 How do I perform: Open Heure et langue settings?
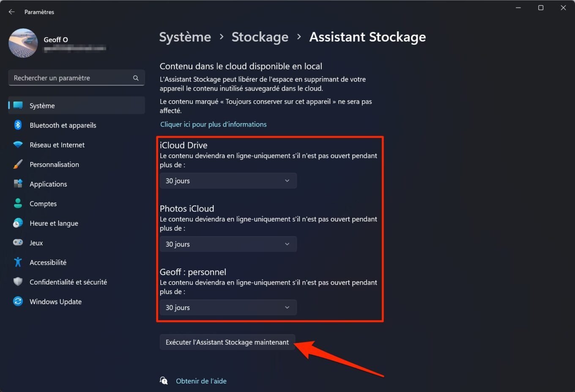[77, 223]
